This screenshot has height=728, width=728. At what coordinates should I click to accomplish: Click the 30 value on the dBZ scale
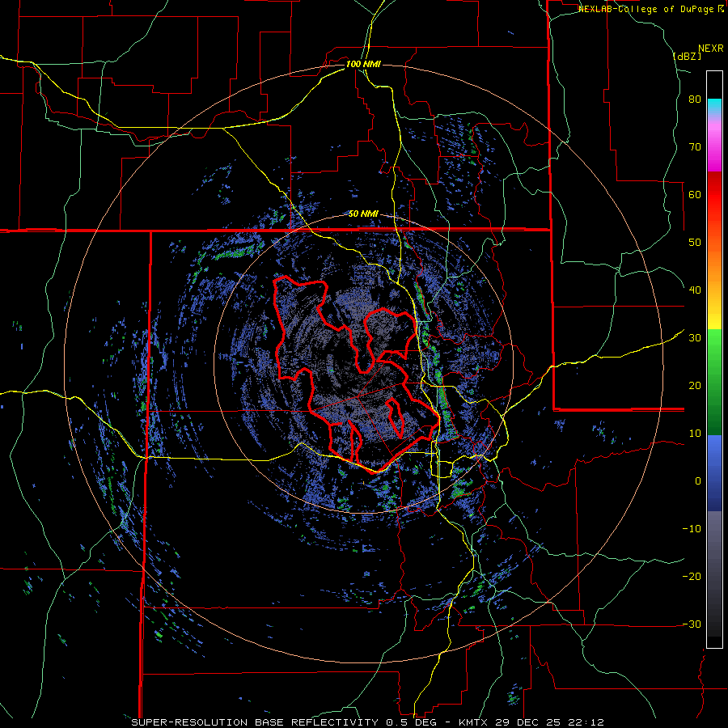coord(695,338)
